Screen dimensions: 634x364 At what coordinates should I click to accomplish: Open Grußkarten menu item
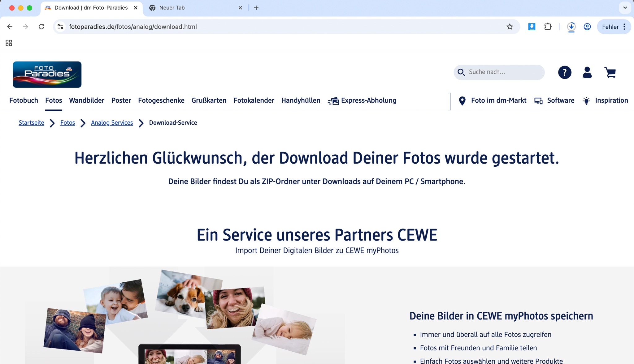[209, 101]
